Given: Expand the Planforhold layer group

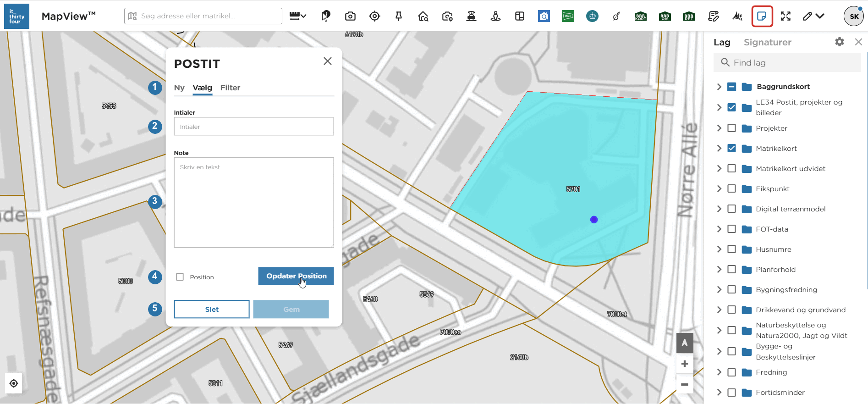Looking at the screenshot, I should click(719, 269).
